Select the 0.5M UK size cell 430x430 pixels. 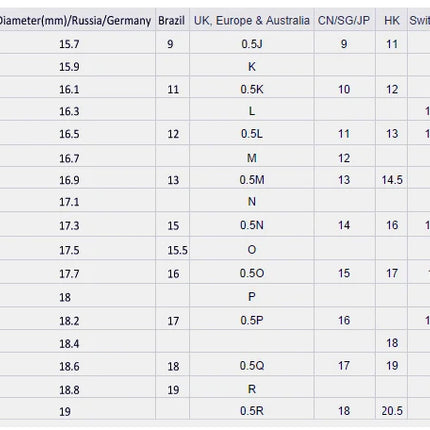point(252,180)
